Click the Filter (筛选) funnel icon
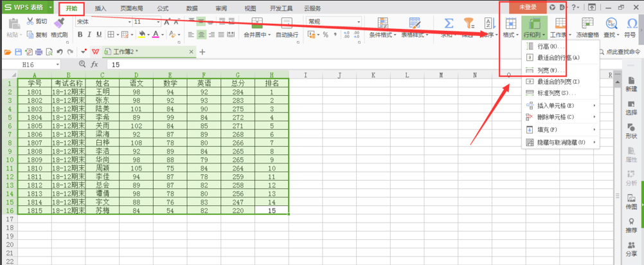This screenshot has height=265, width=644. [469, 24]
